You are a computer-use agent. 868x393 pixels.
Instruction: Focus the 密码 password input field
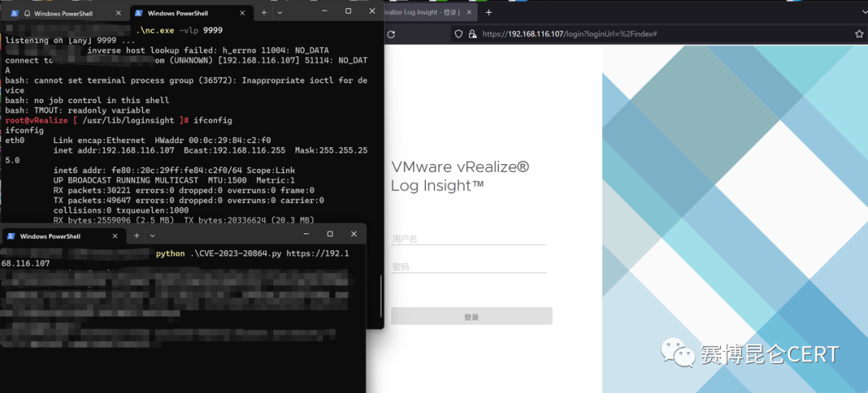coord(469,267)
